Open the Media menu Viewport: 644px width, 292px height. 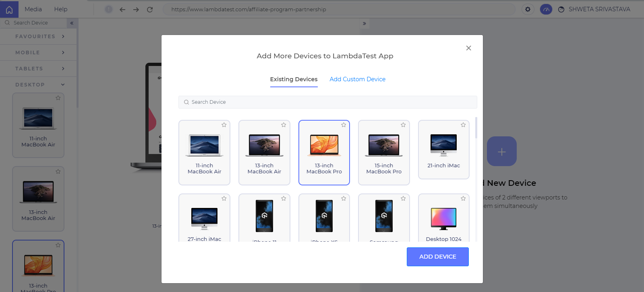point(33,9)
